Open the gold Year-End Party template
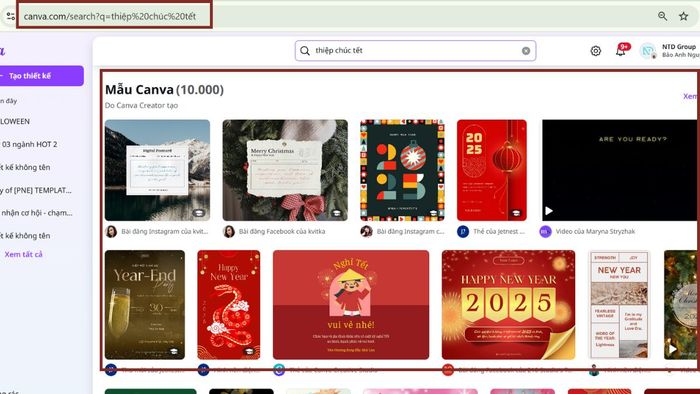Screen dimensions: 700x394 pyautogui.click(x=145, y=305)
